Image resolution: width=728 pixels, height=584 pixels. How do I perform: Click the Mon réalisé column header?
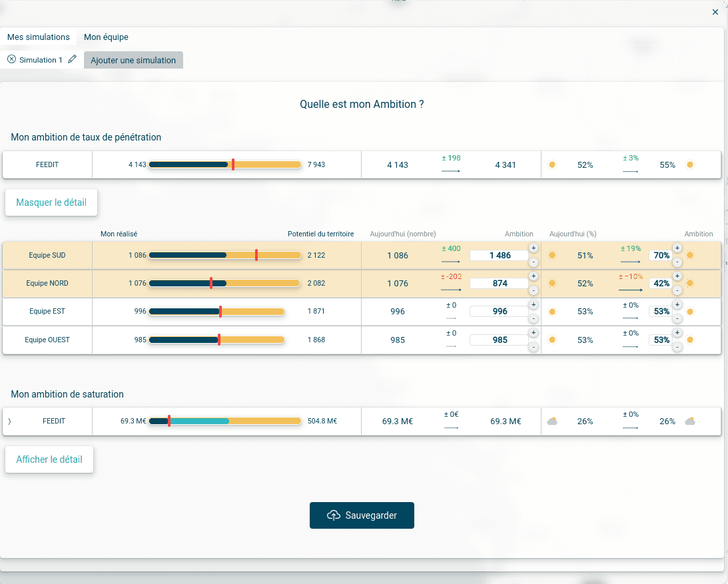119,234
